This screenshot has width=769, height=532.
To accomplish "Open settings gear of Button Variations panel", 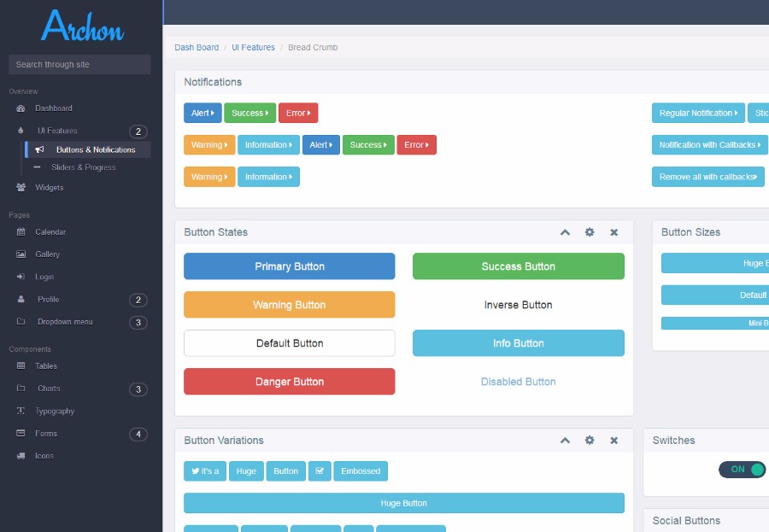I will coord(590,441).
